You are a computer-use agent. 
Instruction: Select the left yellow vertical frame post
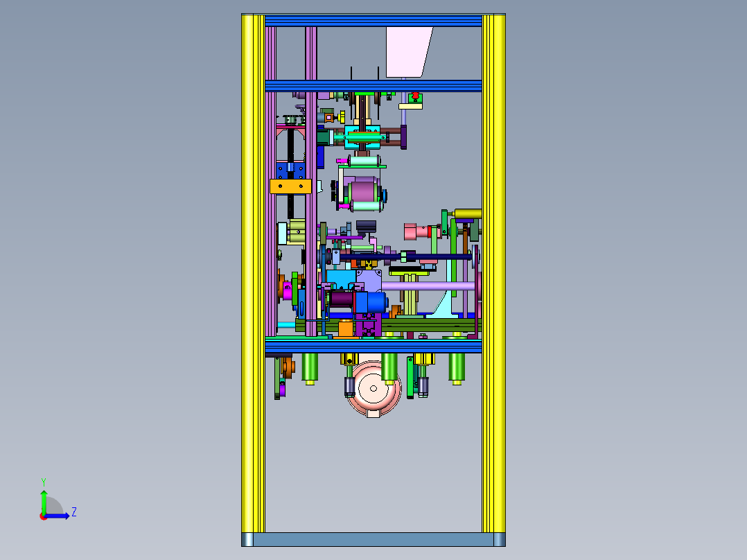[253, 273]
